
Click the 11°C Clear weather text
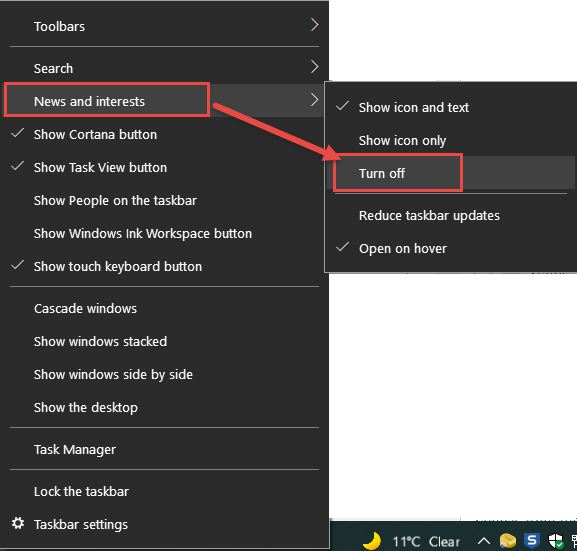pyautogui.click(x=426, y=542)
